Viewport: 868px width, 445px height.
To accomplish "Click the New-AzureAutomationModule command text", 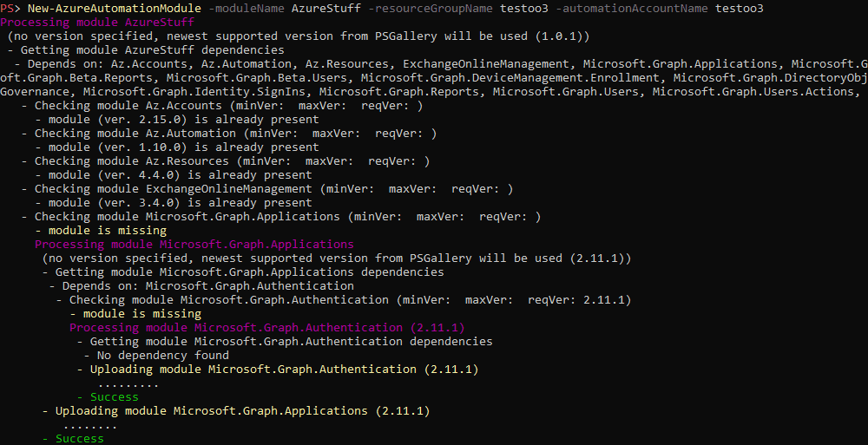I will pyautogui.click(x=114, y=8).
